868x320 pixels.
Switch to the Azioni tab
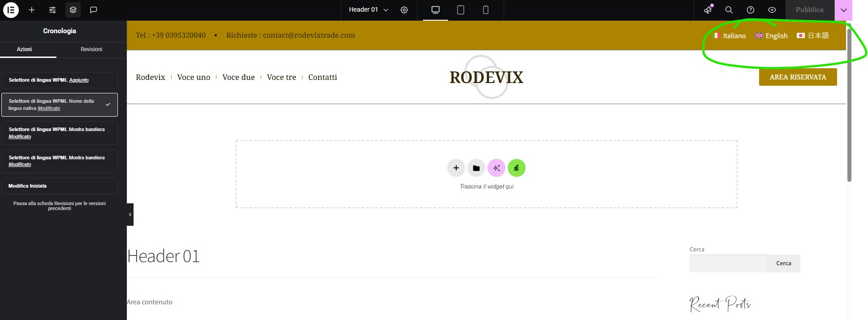(x=24, y=49)
